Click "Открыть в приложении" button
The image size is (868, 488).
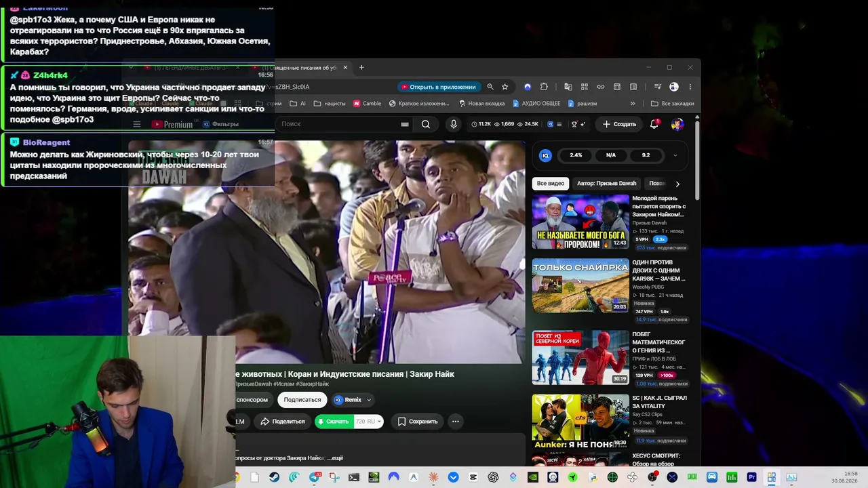438,87
